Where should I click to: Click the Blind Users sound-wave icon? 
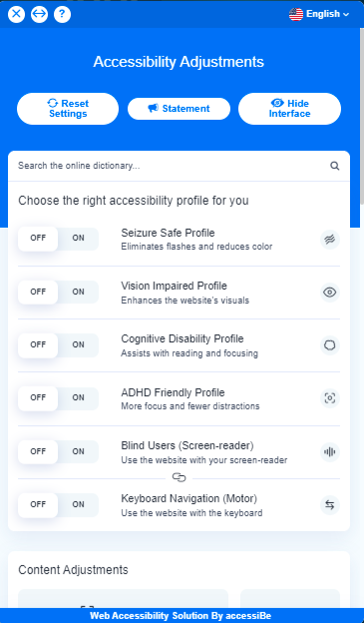tap(330, 451)
